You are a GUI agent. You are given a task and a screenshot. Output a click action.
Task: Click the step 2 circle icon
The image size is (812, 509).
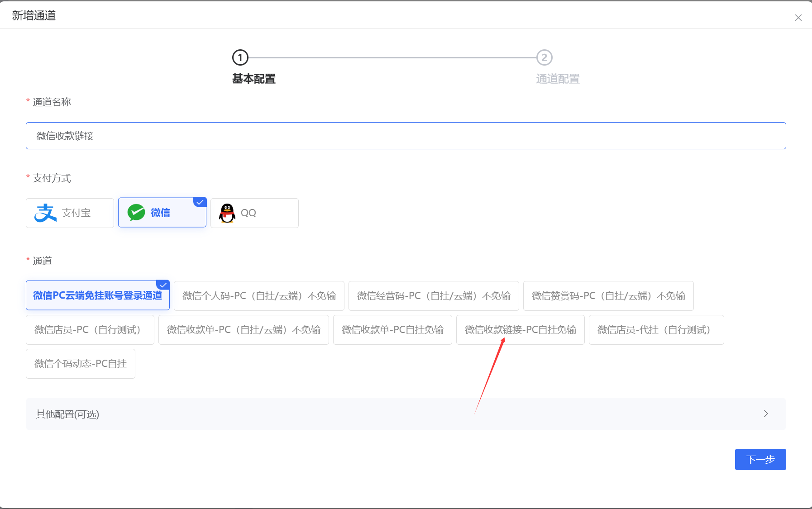(545, 57)
